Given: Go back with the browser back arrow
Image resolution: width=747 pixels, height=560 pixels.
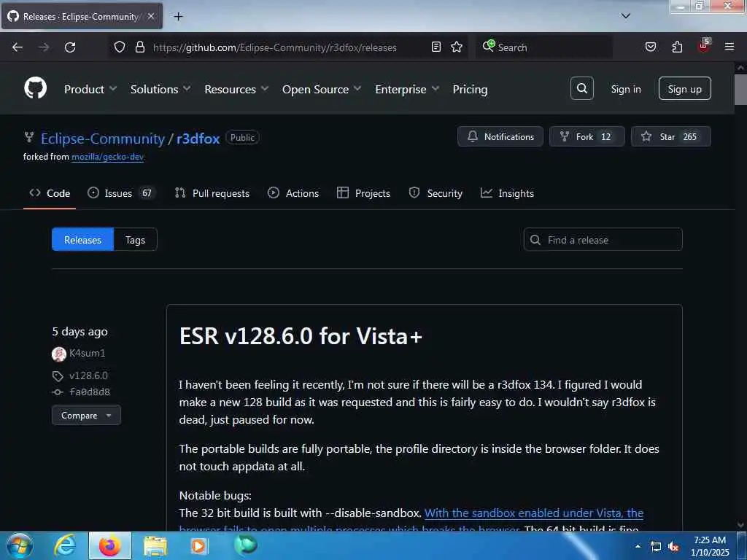Looking at the screenshot, I should click(x=18, y=47).
